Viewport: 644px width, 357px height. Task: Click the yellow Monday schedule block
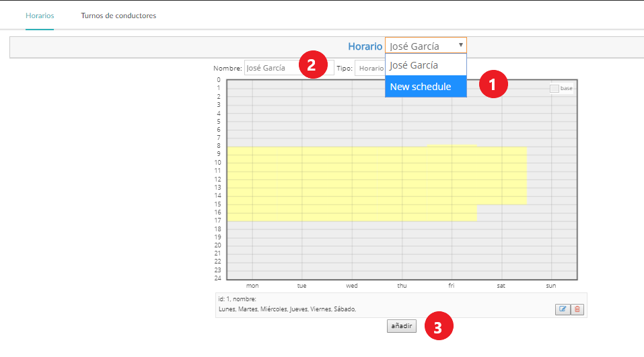click(252, 183)
